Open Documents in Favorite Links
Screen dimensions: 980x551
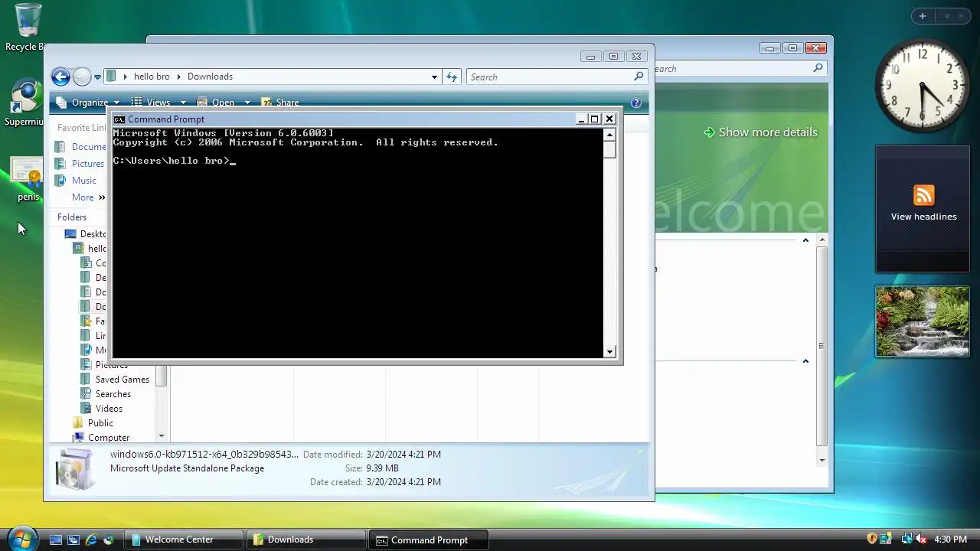pyautogui.click(x=80, y=147)
